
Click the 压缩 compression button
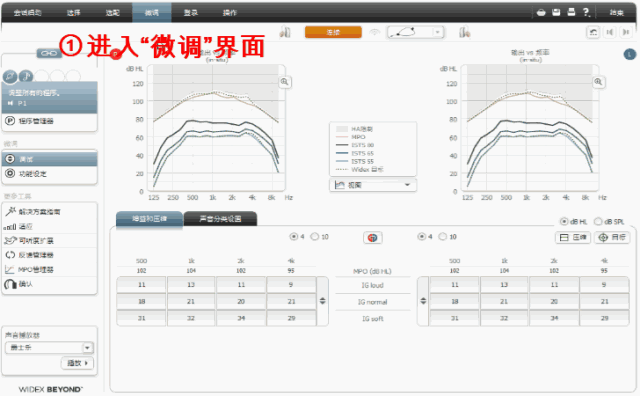coord(573,237)
